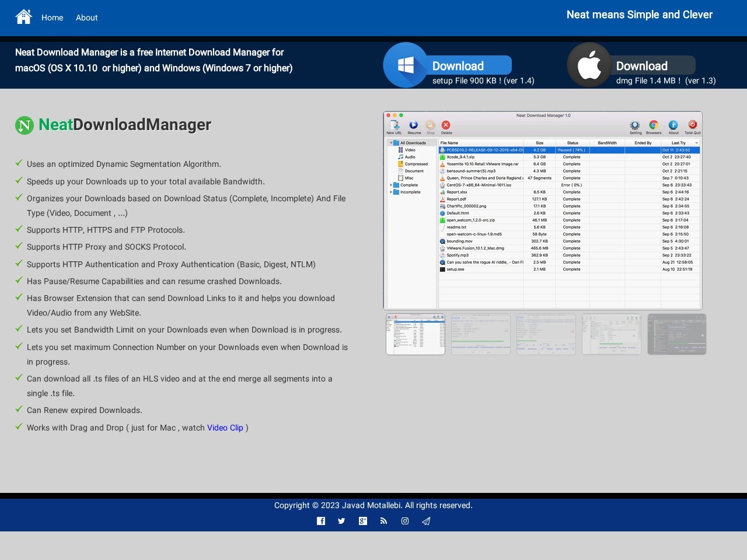This screenshot has width=747, height=560.
Task: Go to the About page
Action: click(86, 17)
